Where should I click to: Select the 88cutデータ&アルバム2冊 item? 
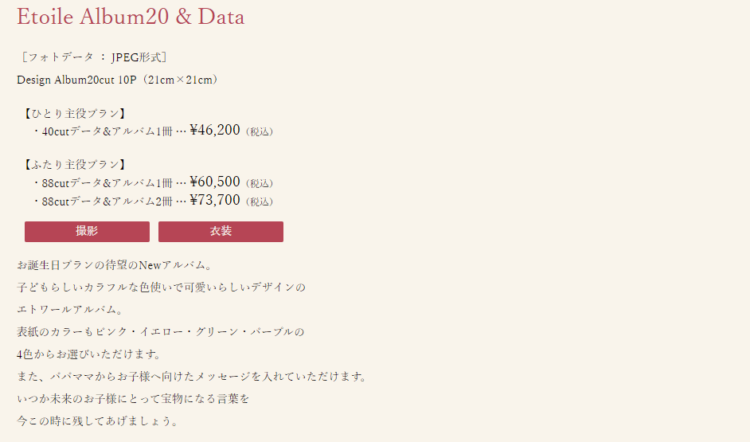point(107,201)
